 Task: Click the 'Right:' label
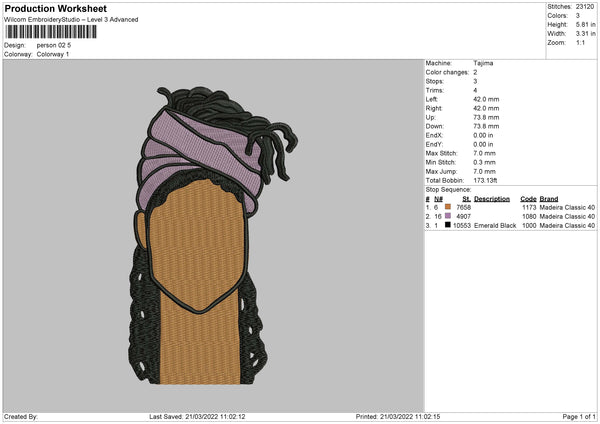[434, 108]
